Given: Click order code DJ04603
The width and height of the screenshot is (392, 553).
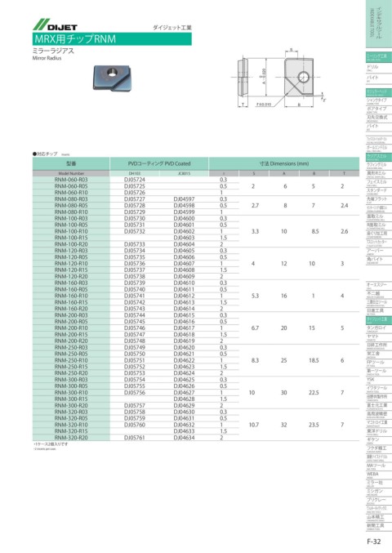Looking at the screenshot, I should (x=184, y=238).
